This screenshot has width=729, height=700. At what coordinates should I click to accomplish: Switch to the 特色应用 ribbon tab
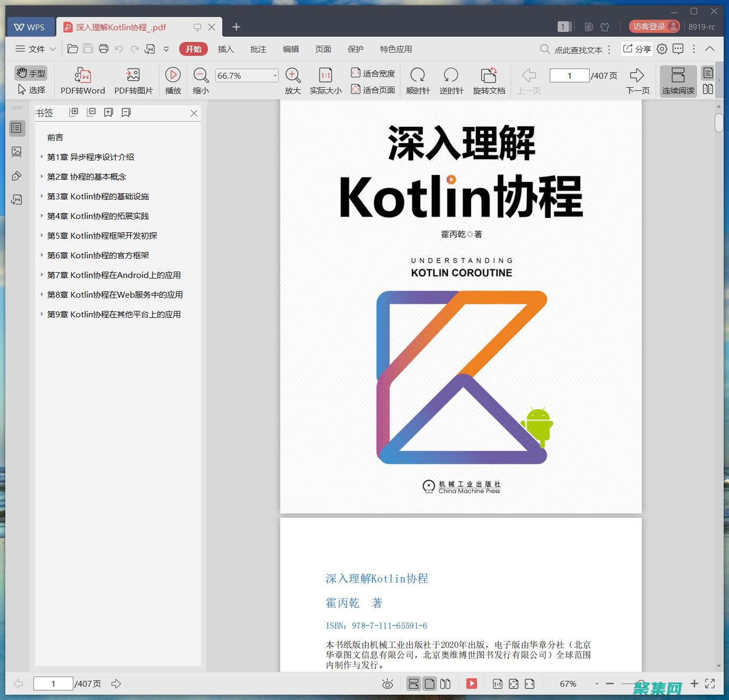396,49
